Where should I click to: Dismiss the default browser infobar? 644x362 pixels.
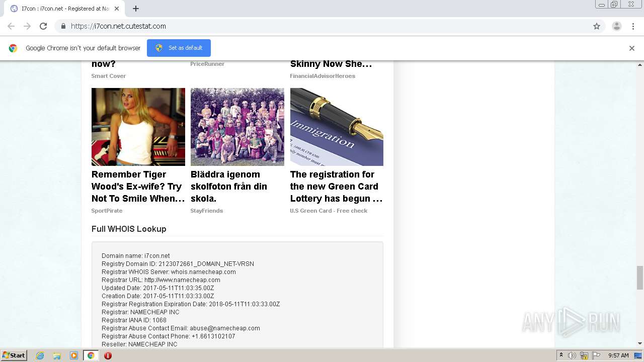coord(632,48)
